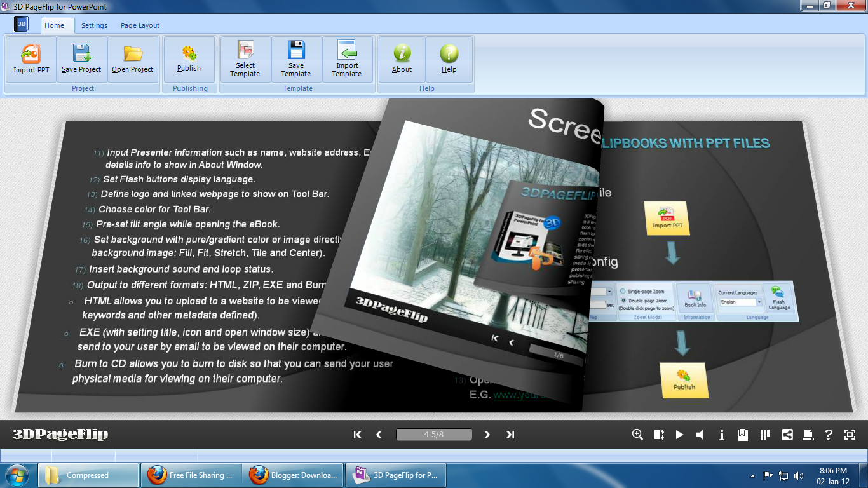This screenshot has width=868, height=488.
Task: Click the print icon in the viewer bar
Action: [x=808, y=435]
